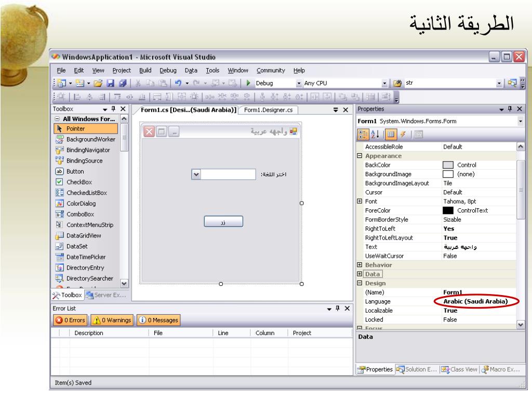Select the Pointer tool in Toolbox
The height and width of the screenshot is (399, 532).
point(86,129)
